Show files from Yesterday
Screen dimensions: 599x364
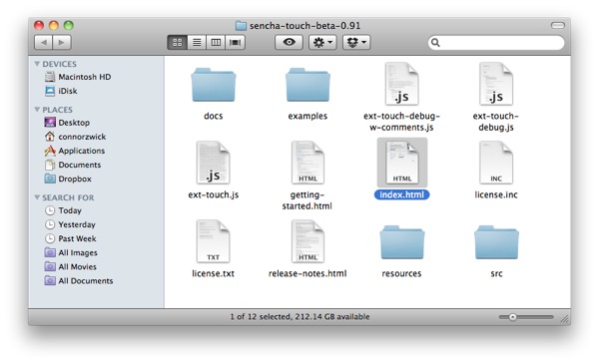(x=70, y=224)
